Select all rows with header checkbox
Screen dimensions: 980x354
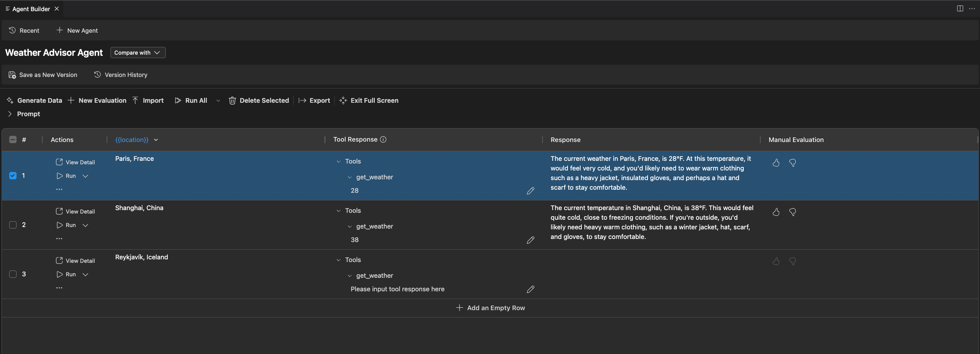(x=13, y=140)
